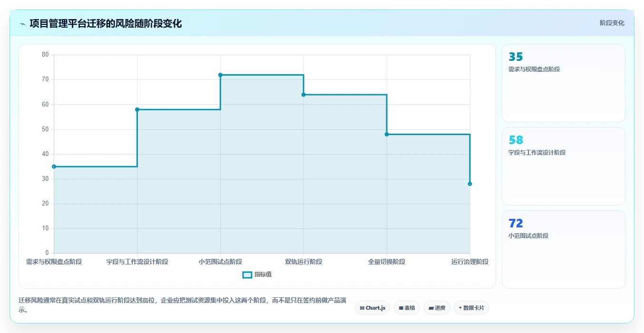This screenshot has width=644, height=333.
Task: Click the title 项目管理平台迁移的风险随阶段变化
Action: (106, 23)
